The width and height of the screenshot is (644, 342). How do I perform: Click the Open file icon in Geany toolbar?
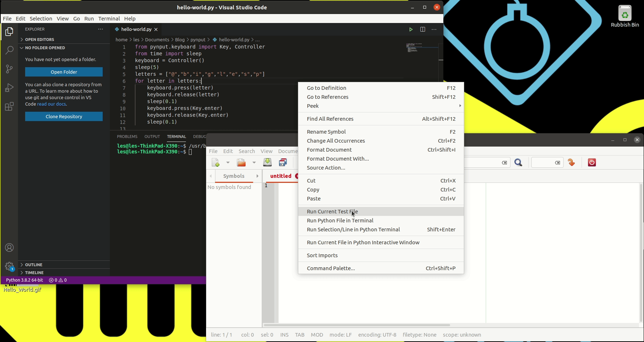point(241,162)
